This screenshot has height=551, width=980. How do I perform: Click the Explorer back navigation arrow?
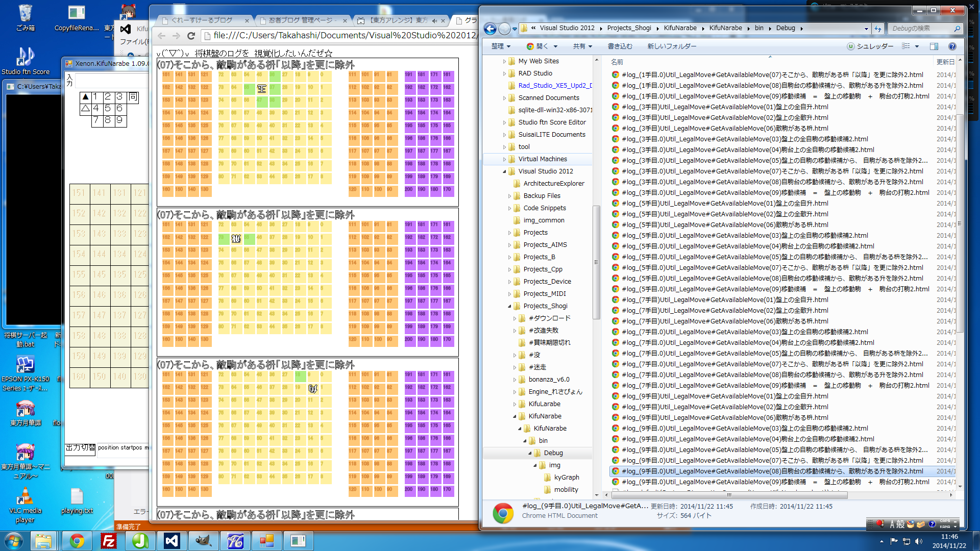click(490, 29)
